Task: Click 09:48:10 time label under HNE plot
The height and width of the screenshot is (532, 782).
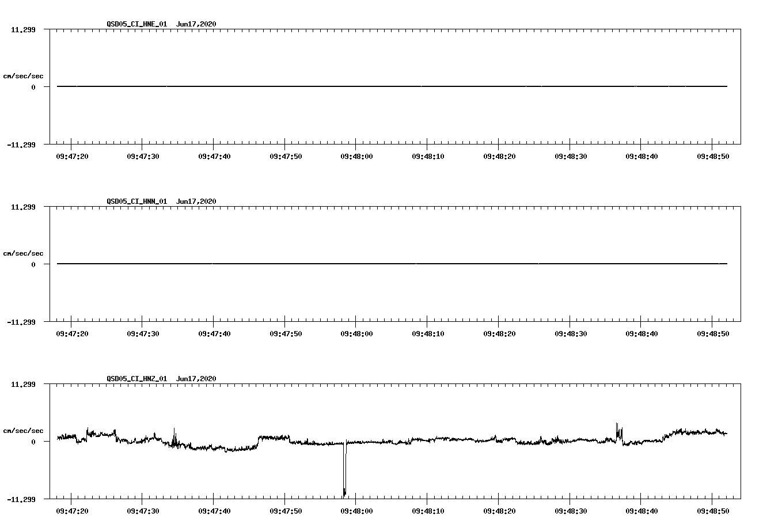Action: point(428,157)
